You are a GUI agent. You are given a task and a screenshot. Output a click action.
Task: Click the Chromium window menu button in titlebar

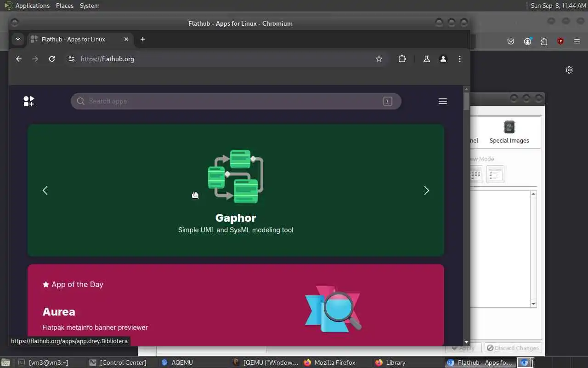14,22
